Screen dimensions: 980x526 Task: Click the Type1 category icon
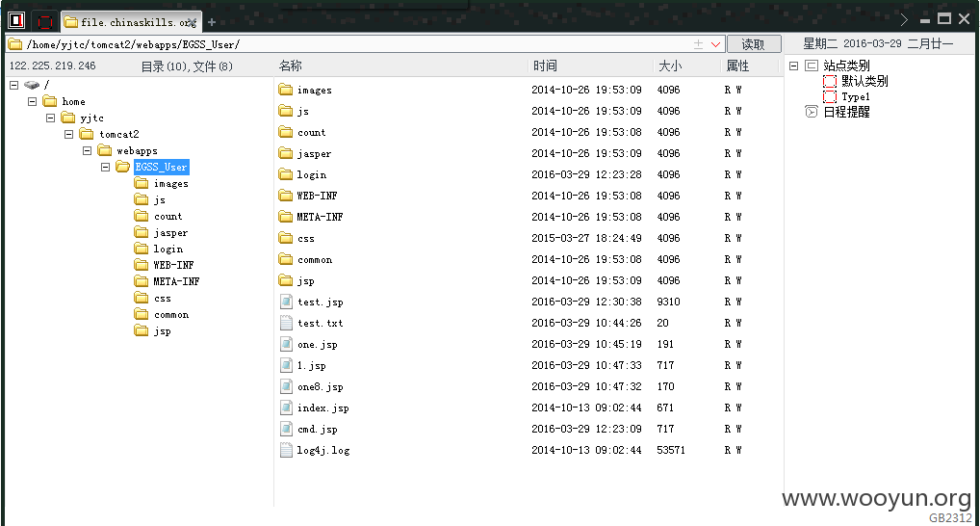[x=830, y=97]
